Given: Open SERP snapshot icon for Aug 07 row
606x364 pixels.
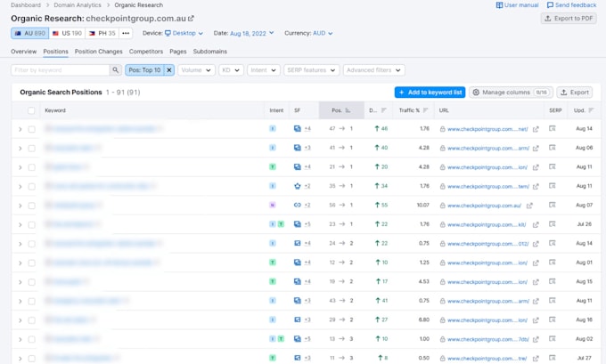Looking at the screenshot, I should pyautogui.click(x=553, y=205).
